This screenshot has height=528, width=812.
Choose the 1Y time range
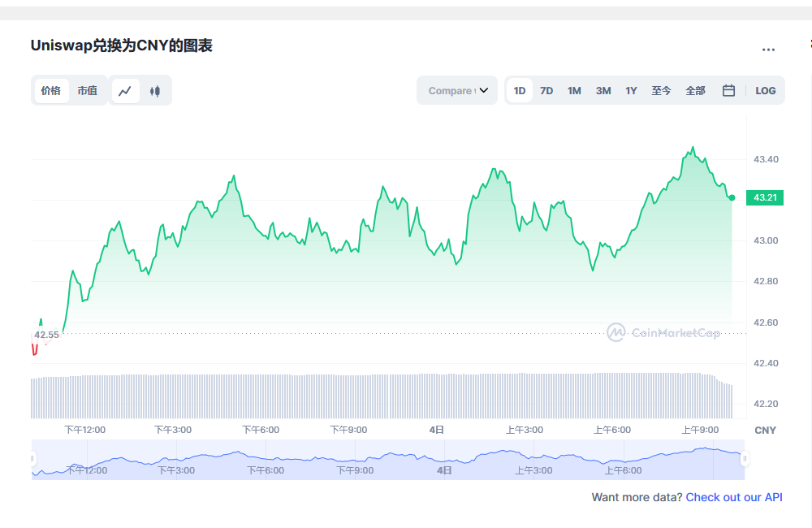click(x=631, y=91)
